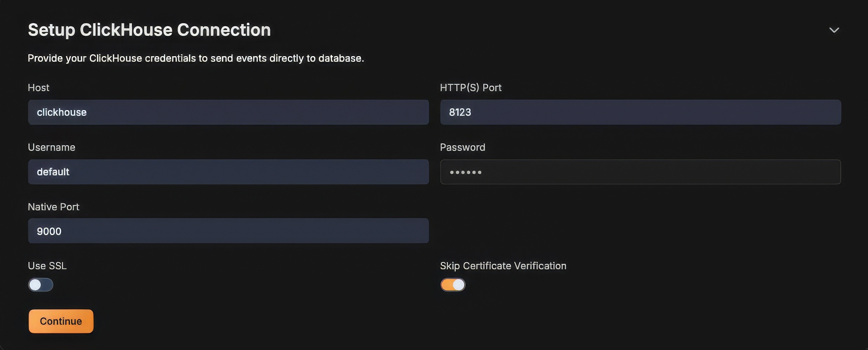The width and height of the screenshot is (868, 350).
Task: Click the Native Port input box
Action: [228, 231]
